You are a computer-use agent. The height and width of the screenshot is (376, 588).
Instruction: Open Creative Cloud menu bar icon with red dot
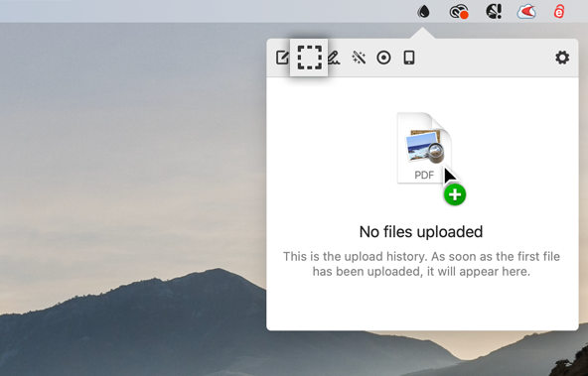click(459, 11)
